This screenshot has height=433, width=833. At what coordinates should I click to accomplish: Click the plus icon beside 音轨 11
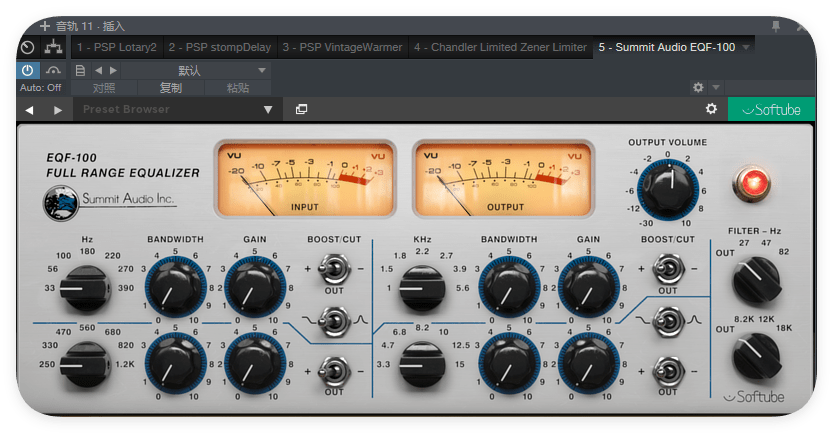point(45,26)
